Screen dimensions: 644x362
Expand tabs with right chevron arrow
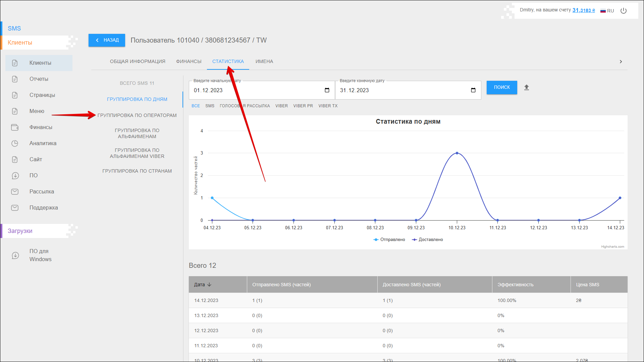621,62
